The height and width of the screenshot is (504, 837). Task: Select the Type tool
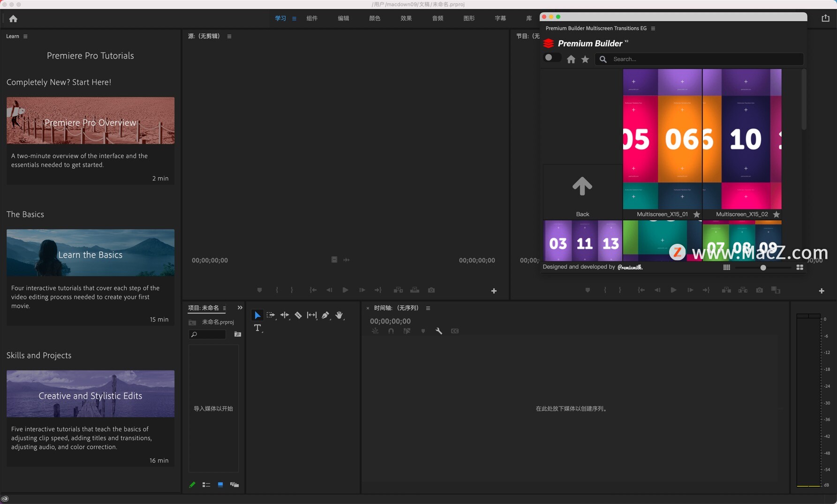tap(257, 328)
